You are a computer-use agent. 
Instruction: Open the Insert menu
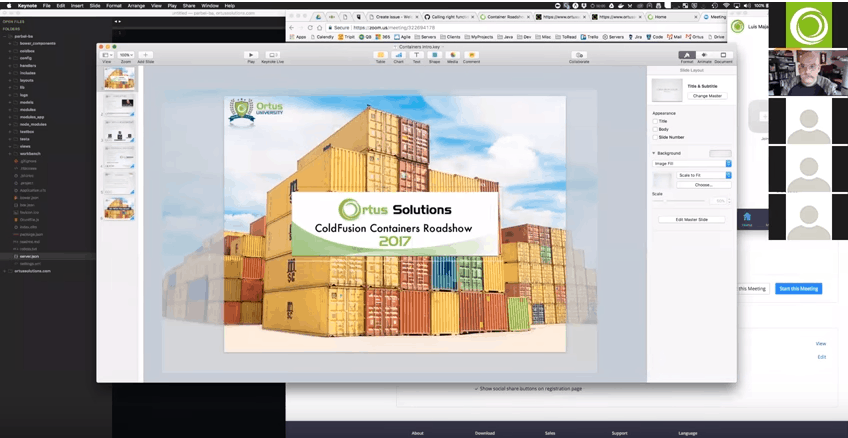77,5
